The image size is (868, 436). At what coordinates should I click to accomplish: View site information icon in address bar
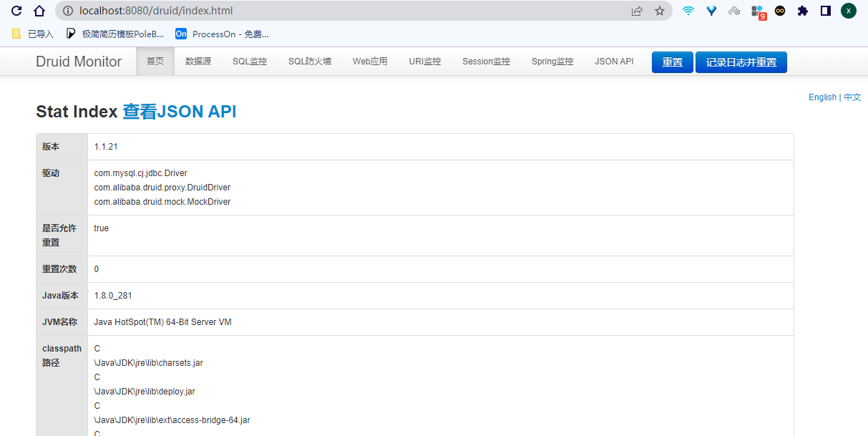coord(68,11)
